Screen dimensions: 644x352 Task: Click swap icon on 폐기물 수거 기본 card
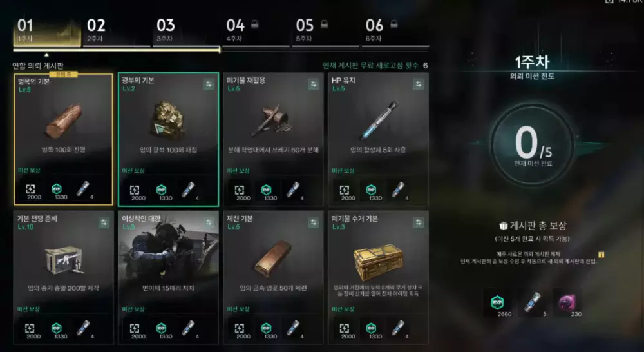[419, 222]
